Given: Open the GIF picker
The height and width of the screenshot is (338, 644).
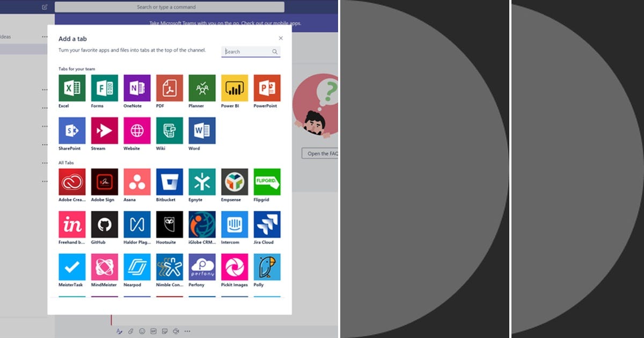Looking at the screenshot, I should coord(152,331).
